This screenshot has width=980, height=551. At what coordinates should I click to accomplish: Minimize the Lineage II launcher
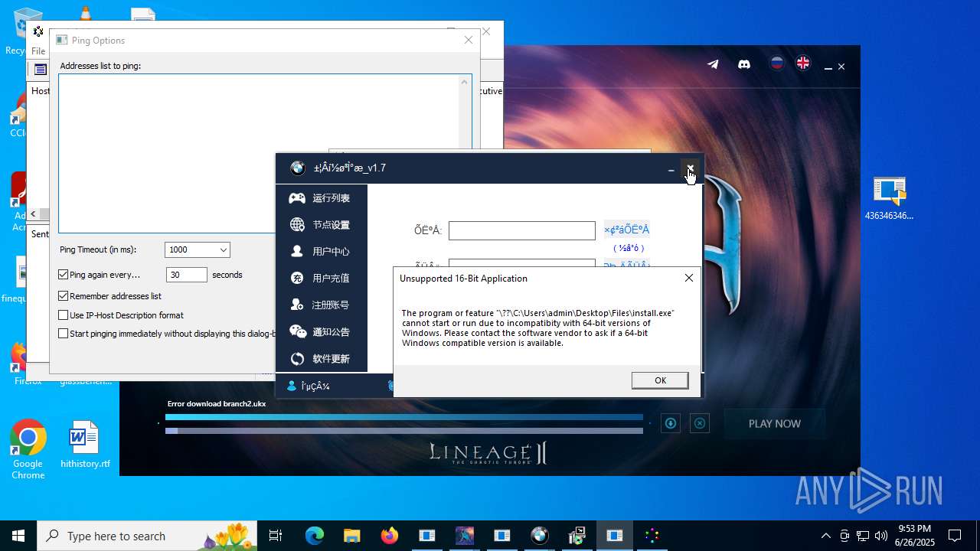coord(828,67)
